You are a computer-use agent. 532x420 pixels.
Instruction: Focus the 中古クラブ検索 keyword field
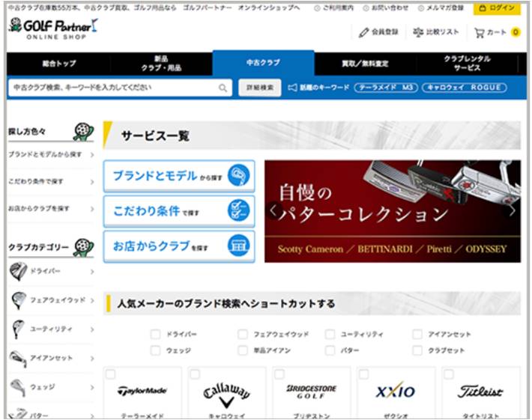[120, 88]
